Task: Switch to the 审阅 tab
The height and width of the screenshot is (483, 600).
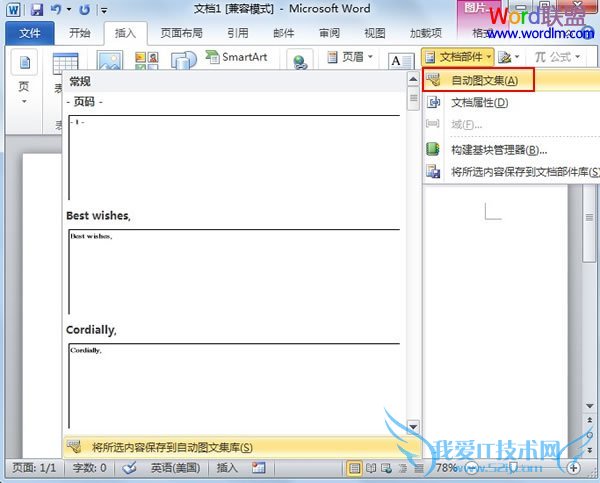Action: click(x=329, y=34)
